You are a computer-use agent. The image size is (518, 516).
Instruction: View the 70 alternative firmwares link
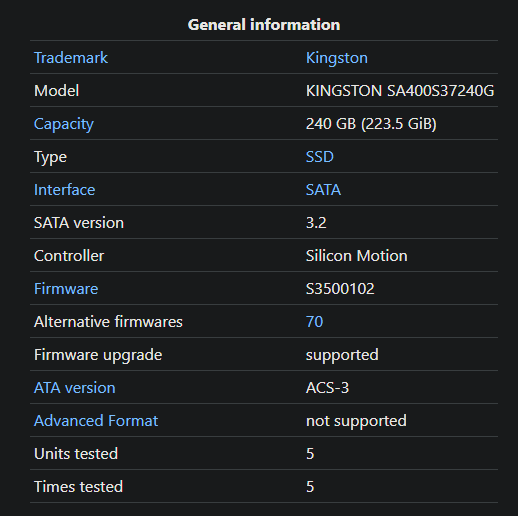coord(314,322)
